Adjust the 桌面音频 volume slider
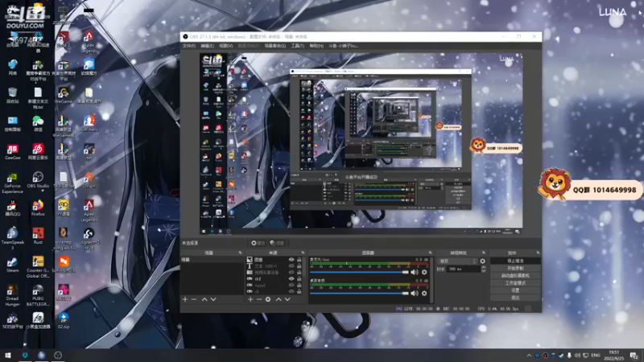 click(x=359, y=293)
